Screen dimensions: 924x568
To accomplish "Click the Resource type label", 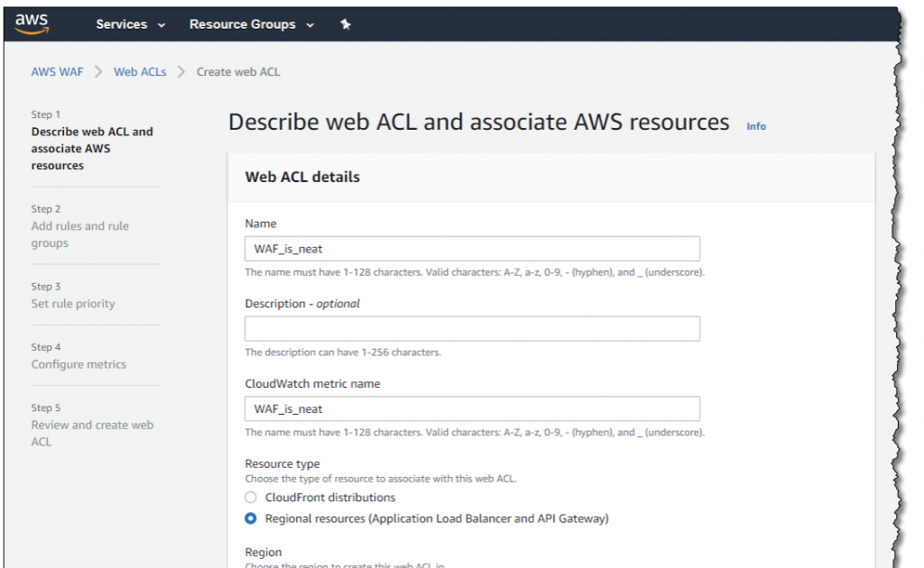I will pyautogui.click(x=282, y=463).
